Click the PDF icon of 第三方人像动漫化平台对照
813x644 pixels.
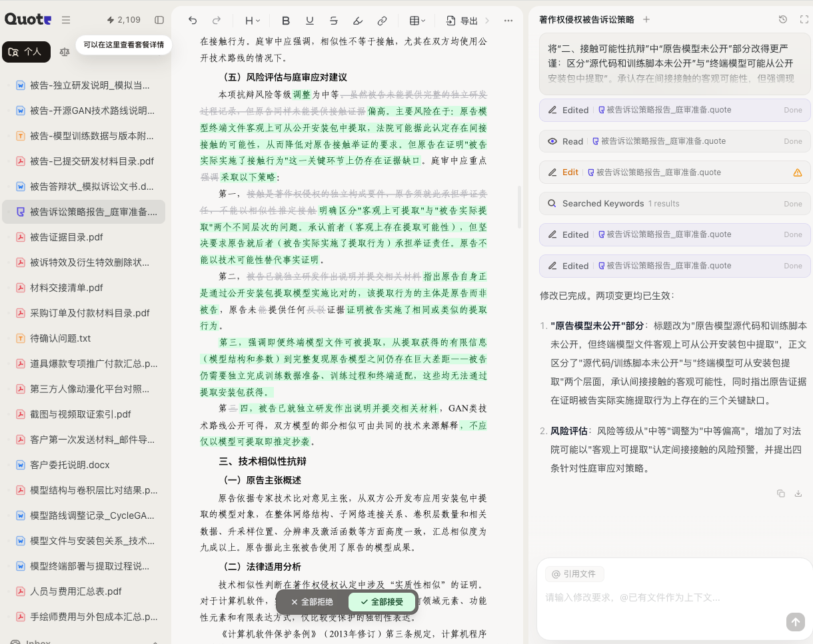click(21, 389)
